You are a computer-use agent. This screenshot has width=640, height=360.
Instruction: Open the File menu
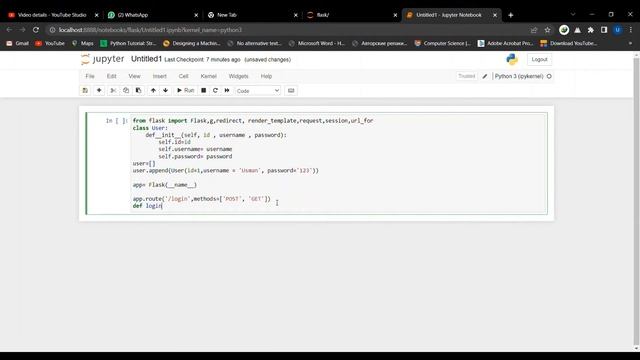click(x=90, y=76)
